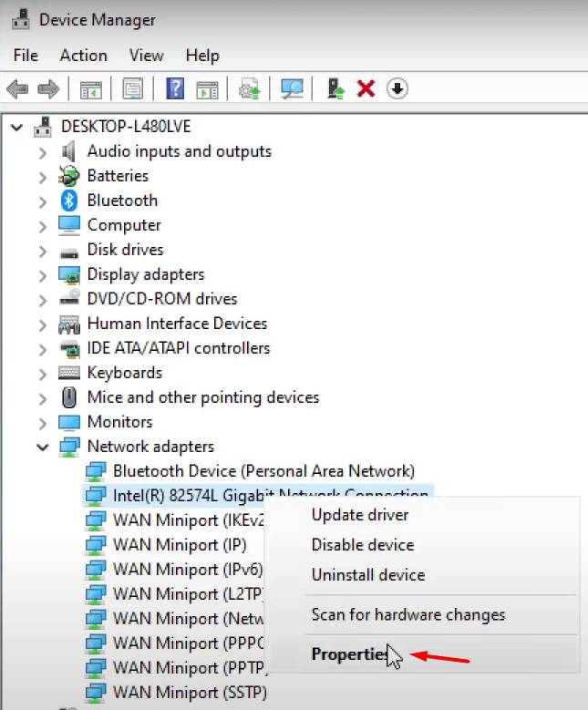Screen dimensions: 588x710
Task: Choose Scan for hardware changes in context menu
Action: click(407, 615)
